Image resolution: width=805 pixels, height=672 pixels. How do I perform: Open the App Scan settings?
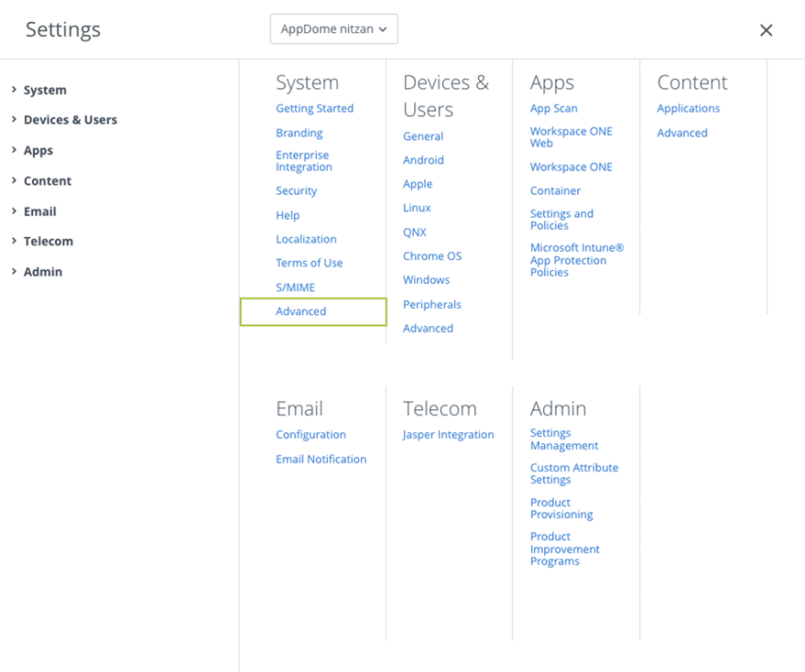[x=551, y=108]
